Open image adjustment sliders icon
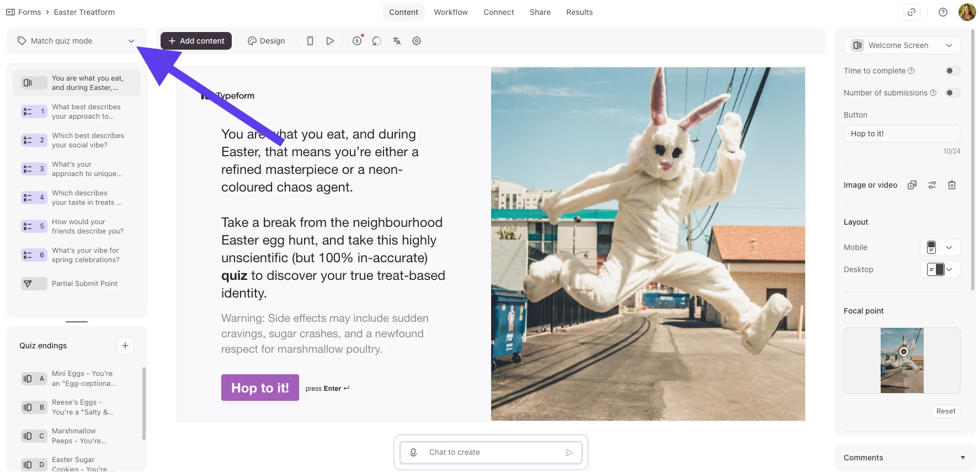The image size is (980, 472). pyautogui.click(x=932, y=185)
